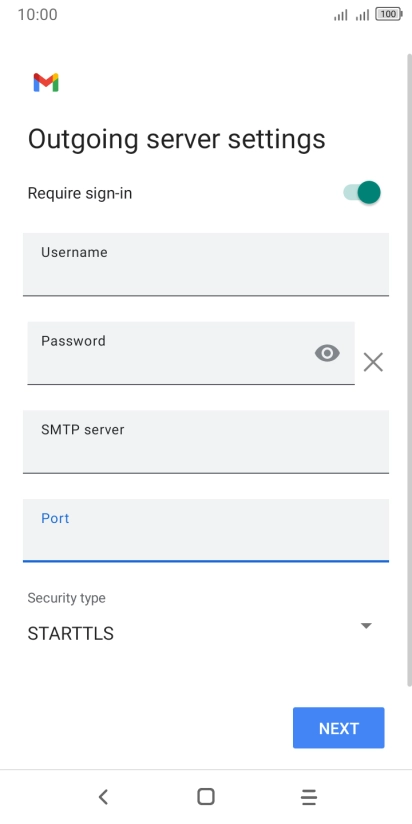Tap the Android home navigation icon
The width and height of the screenshot is (412, 824).
click(x=205, y=797)
